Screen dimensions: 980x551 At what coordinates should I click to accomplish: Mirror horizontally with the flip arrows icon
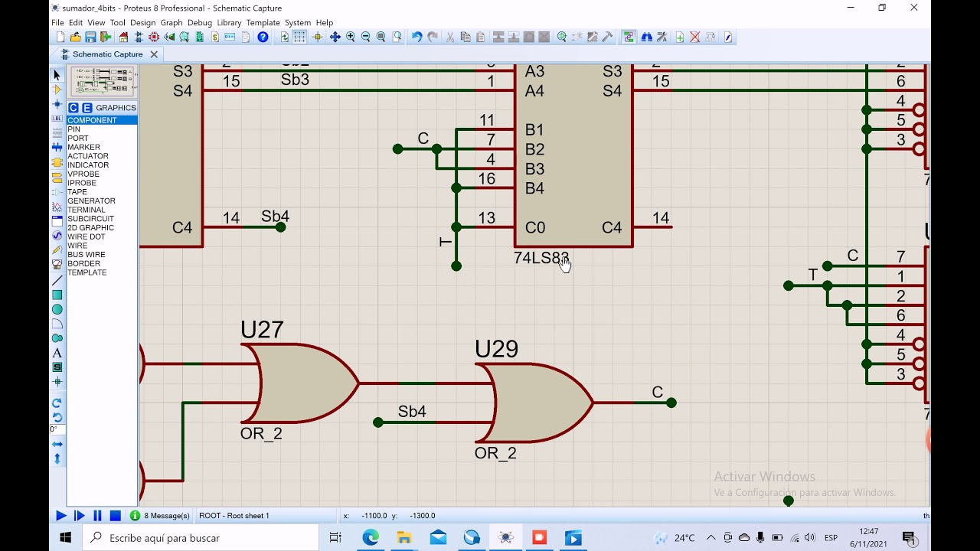click(x=57, y=444)
